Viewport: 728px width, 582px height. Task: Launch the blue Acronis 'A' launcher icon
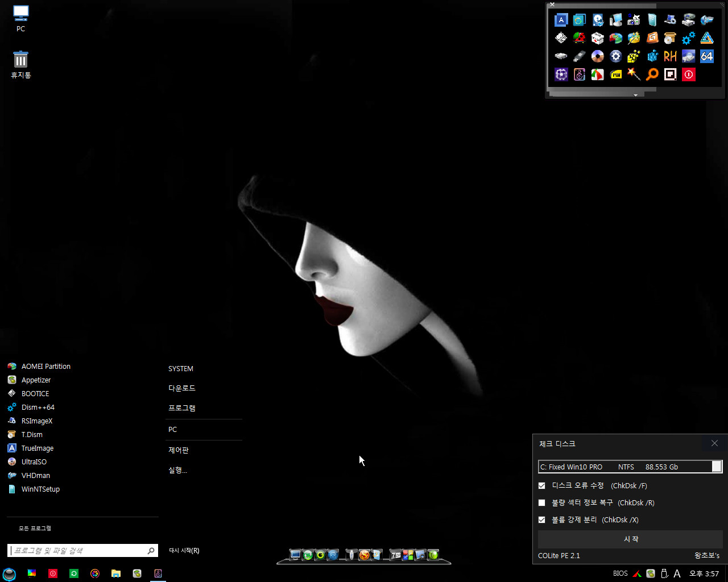[561, 20]
